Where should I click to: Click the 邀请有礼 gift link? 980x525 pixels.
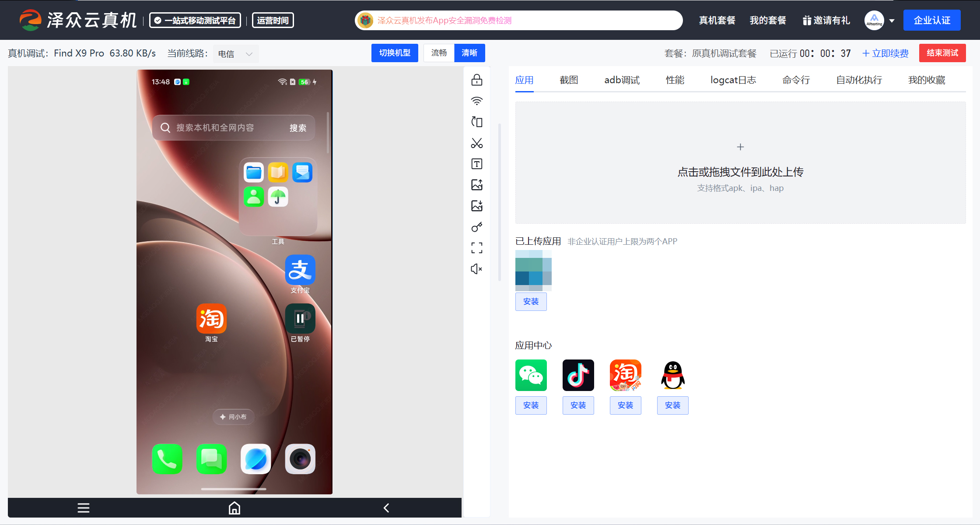tap(826, 21)
